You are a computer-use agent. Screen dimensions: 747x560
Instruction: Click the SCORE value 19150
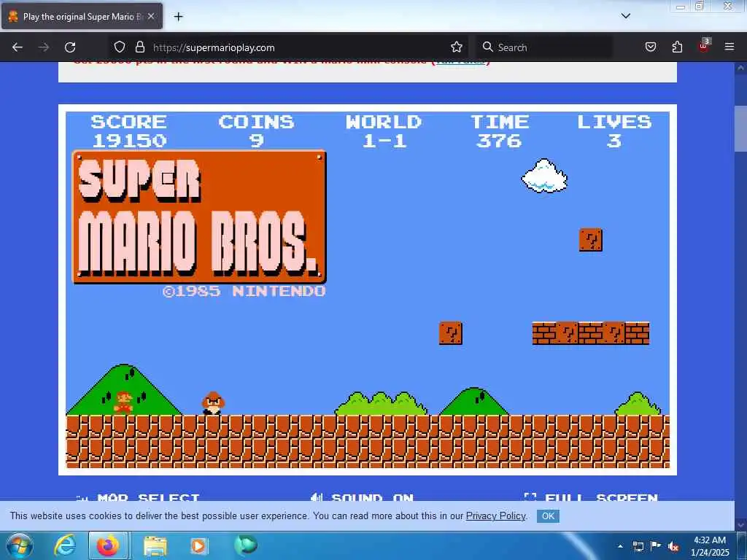(130, 141)
